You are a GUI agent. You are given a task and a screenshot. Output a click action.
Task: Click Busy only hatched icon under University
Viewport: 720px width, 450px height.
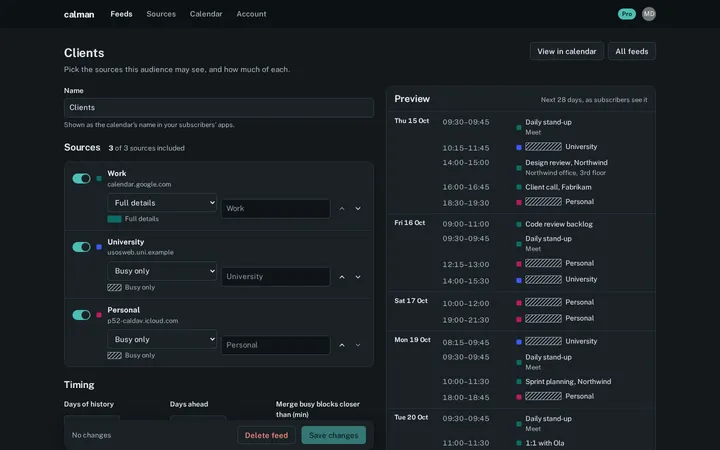point(114,287)
